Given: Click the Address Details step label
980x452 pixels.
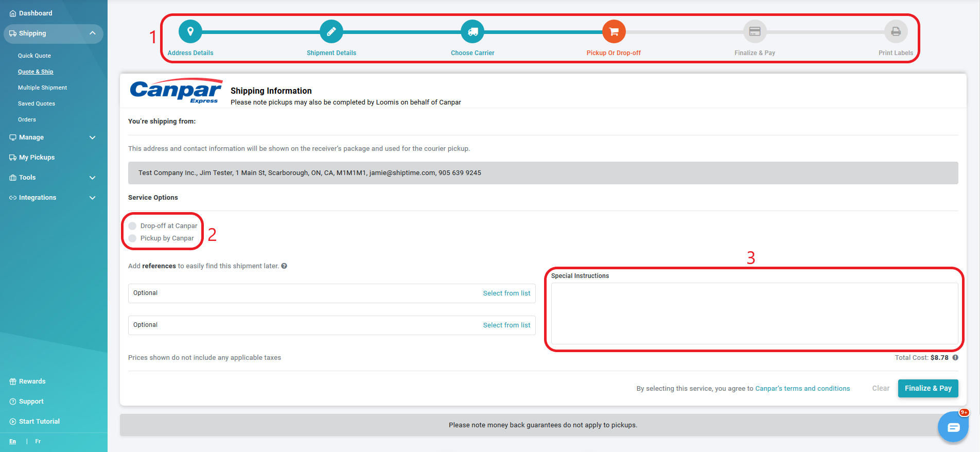Looking at the screenshot, I should tap(190, 53).
